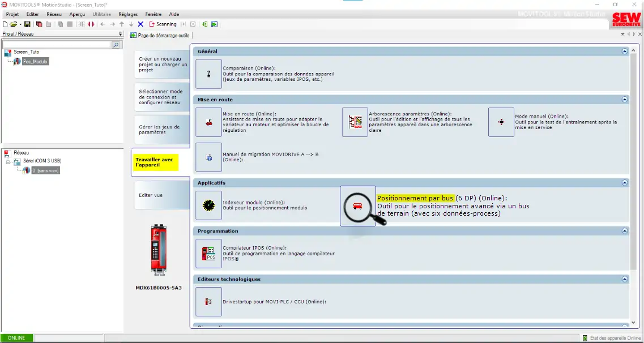Open the Editer menu
644x343 pixels.
32,14
